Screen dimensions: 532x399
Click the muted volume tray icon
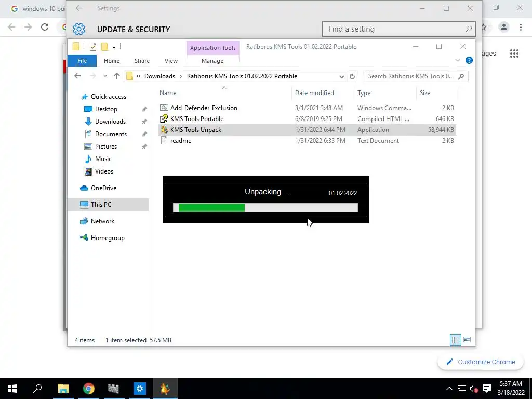474,389
